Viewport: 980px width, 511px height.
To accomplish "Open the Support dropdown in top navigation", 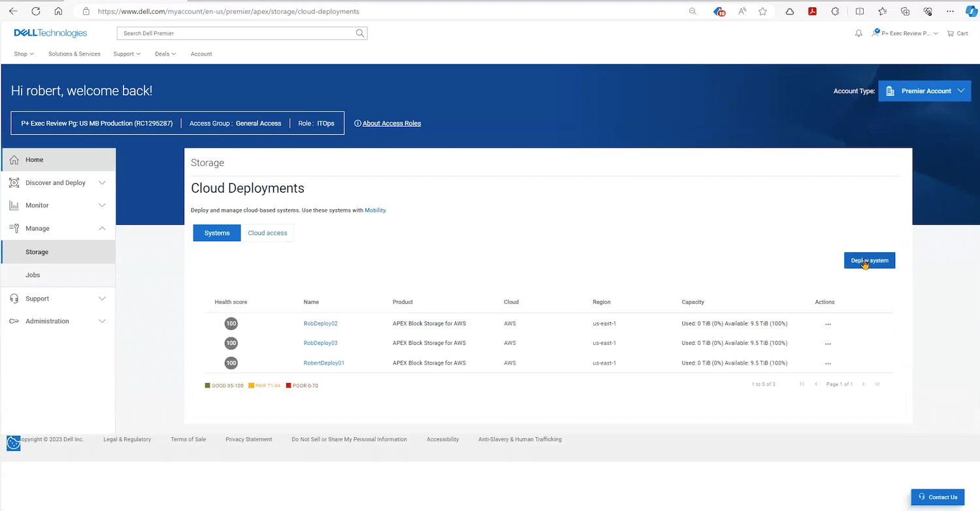I will tap(127, 54).
